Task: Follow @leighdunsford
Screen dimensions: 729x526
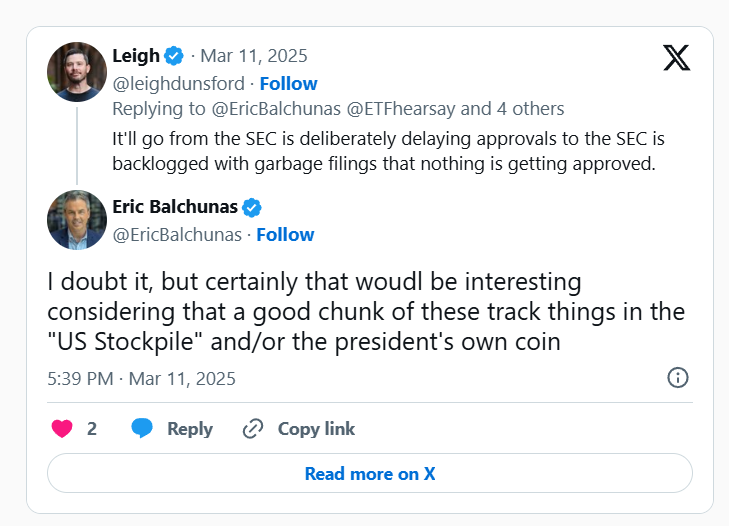Action: click(x=288, y=83)
